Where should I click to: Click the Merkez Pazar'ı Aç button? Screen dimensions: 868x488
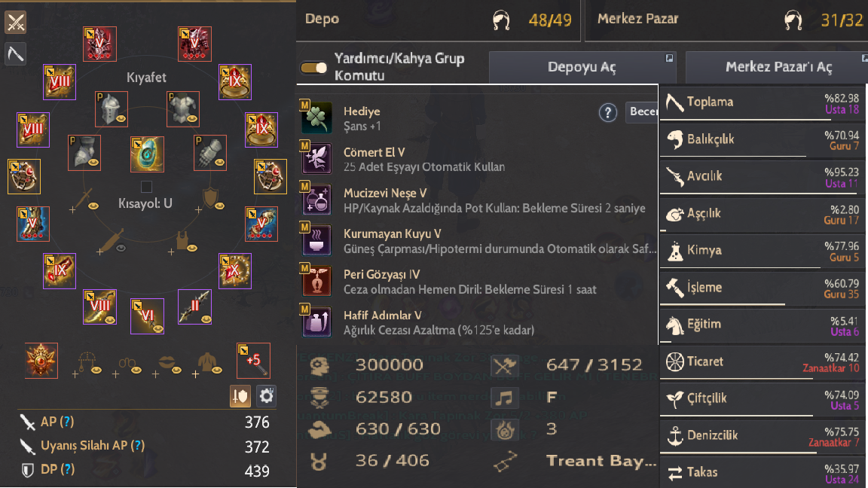(778, 68)
